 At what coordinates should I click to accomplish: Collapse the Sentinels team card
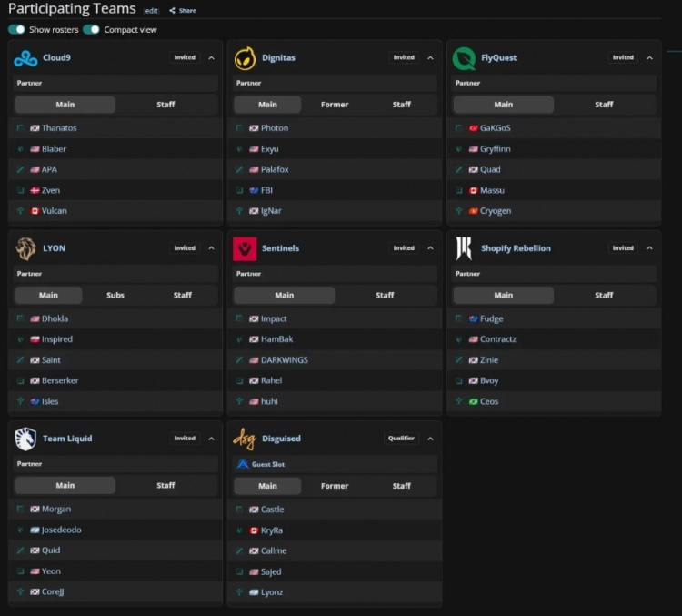tap(431, 248)
